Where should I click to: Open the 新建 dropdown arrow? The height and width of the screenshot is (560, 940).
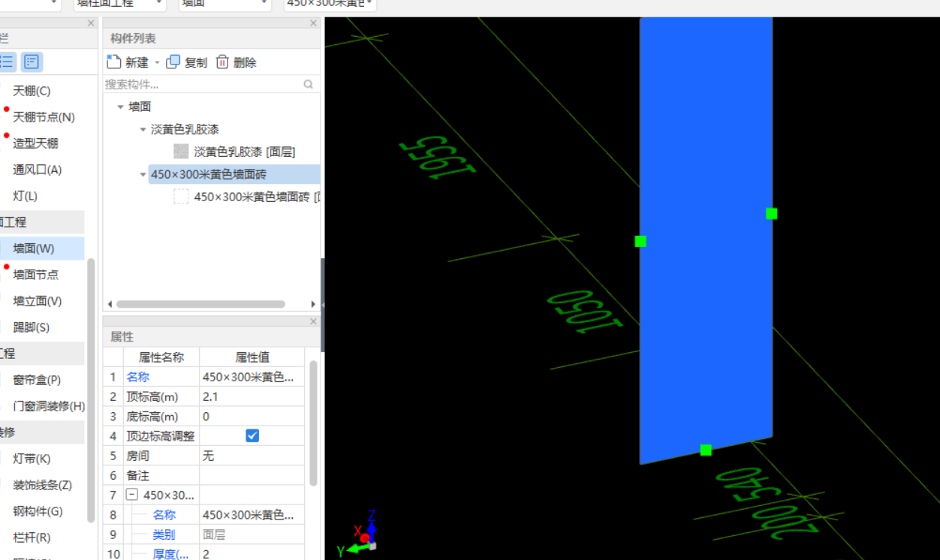click(x=157, y=62)
